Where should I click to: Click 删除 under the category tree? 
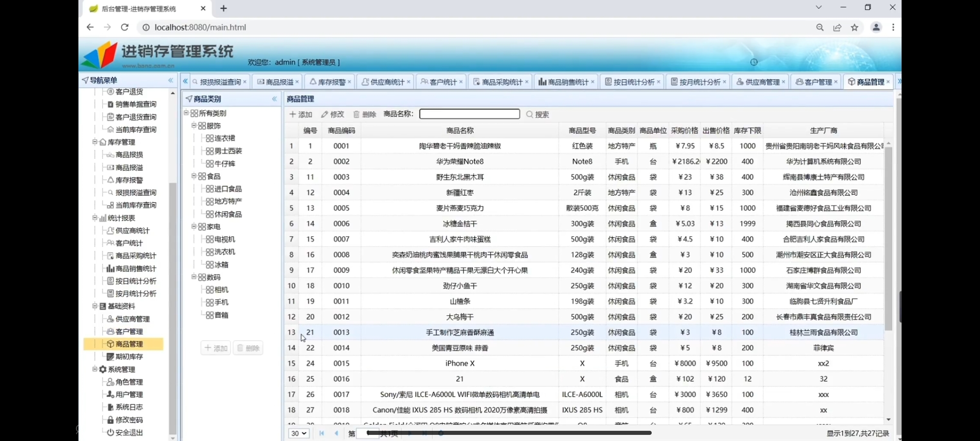point(248,348)
